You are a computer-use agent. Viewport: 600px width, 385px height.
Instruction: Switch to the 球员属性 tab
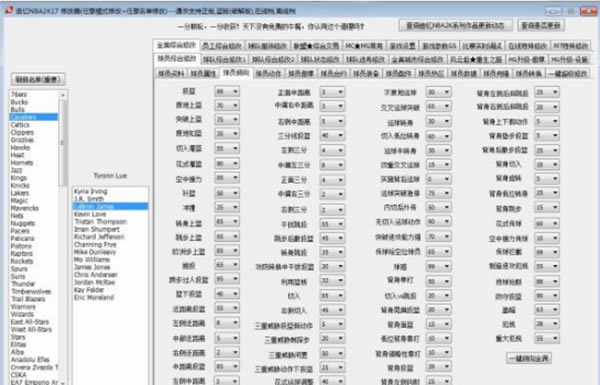point(203,73)
